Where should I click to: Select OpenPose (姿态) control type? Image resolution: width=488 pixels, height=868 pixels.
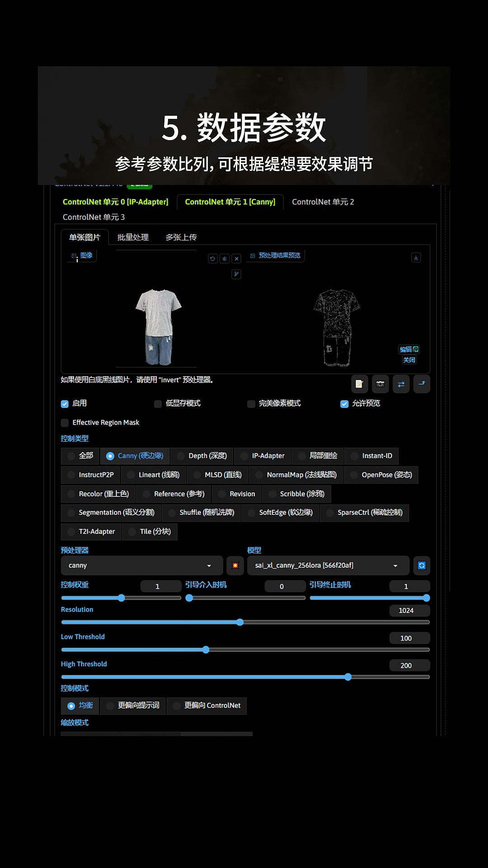tap(381, 475)
